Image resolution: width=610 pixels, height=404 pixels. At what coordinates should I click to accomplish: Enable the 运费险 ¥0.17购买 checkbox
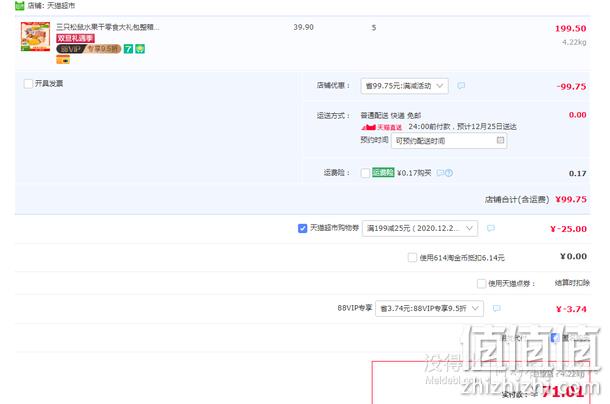coord(365,173)
